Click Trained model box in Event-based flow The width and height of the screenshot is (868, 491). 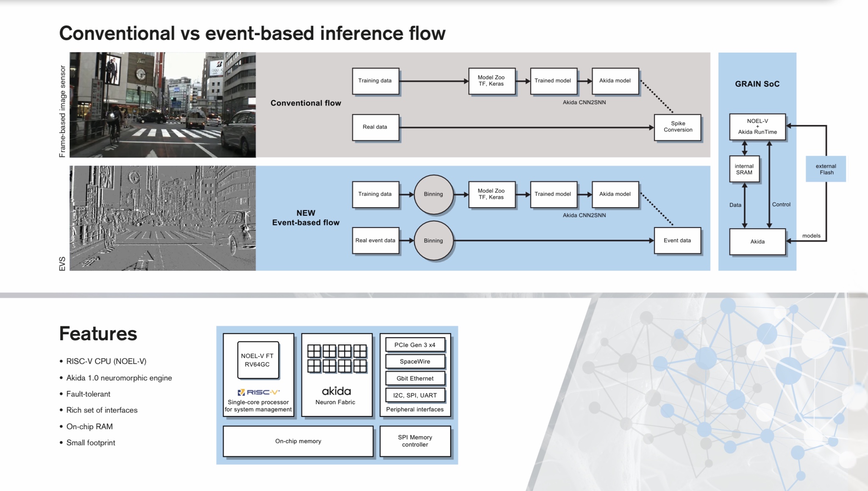(x=553, y=194)
